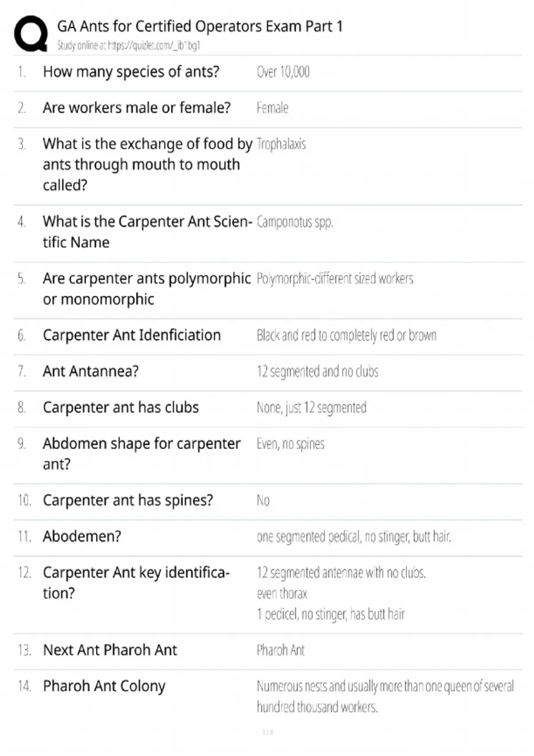Click the 'Camponotus spp.' answer

(x=295, y=221)
